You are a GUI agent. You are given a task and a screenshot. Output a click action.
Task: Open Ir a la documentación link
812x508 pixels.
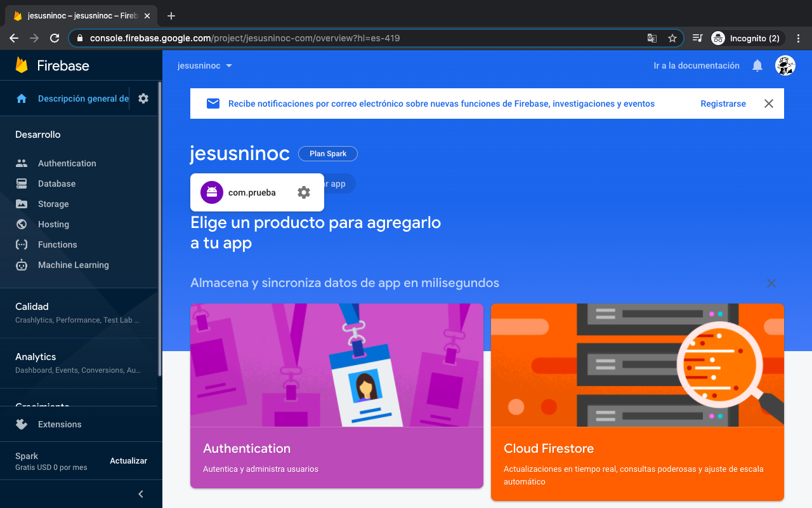697,65
